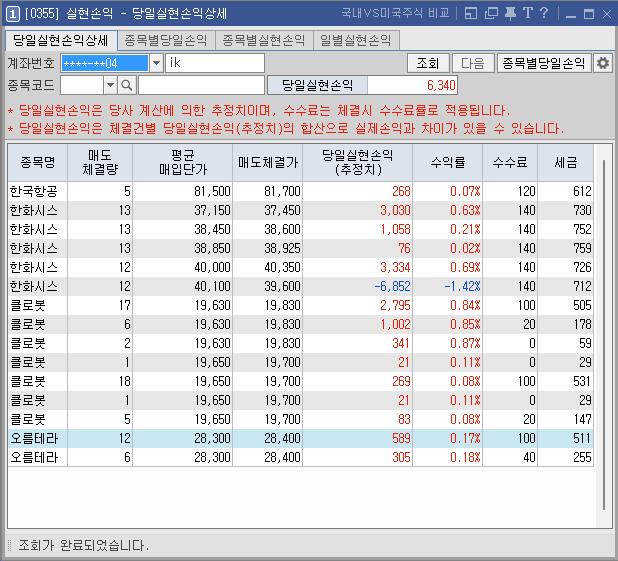Click the 클로봇 profit value 2,795
The height and width of the screenshot is (561, 618).
[395, 305]
